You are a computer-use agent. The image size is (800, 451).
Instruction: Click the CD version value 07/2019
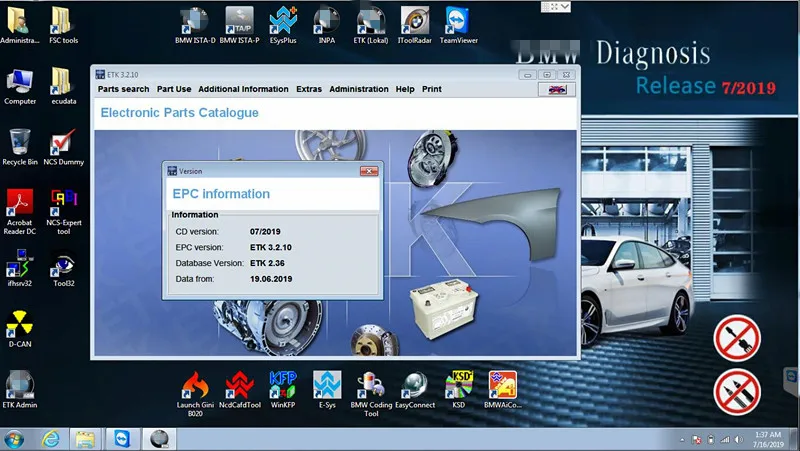265,232
